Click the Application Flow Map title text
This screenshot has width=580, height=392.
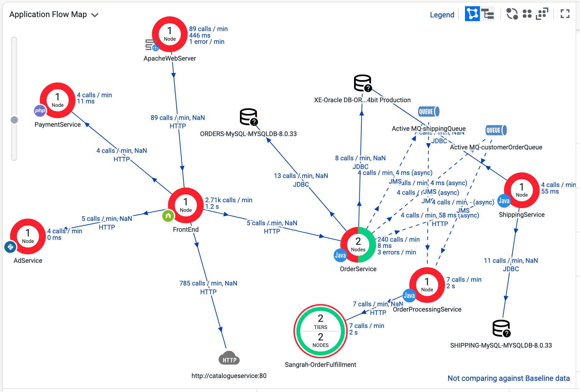(48, 14)
